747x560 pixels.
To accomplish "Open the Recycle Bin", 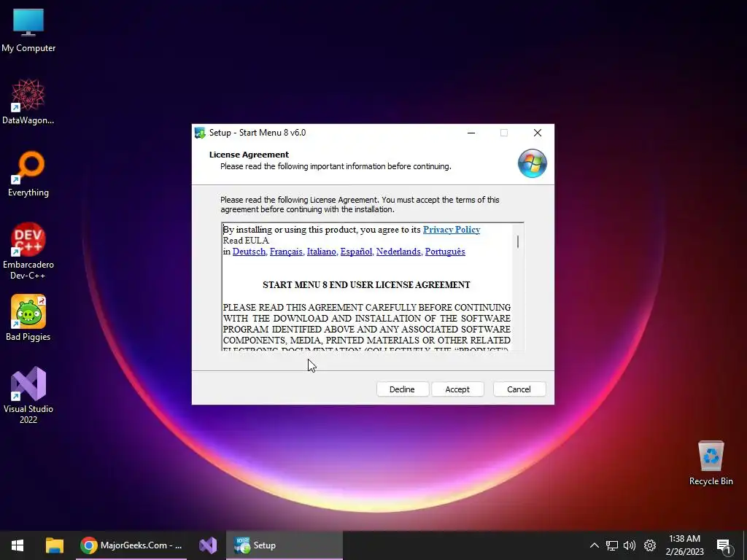I will [x=711, y=463].
